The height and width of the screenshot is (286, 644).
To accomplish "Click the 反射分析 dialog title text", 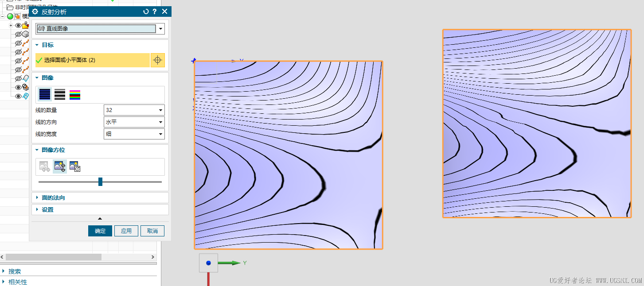I will 54,12.
